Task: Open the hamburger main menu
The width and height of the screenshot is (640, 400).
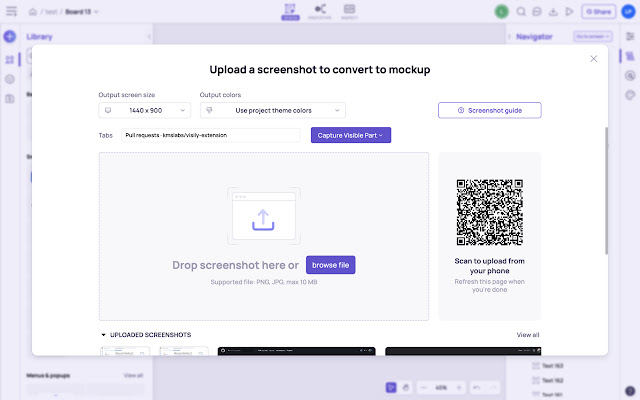Action: [x=11, y=11]
